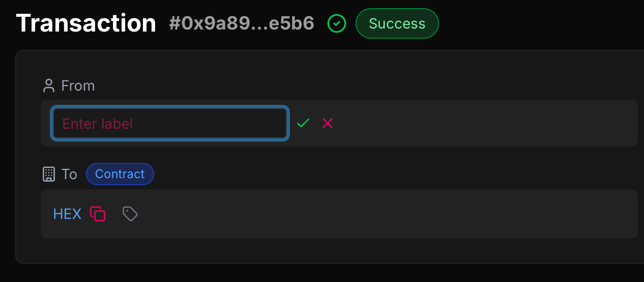This screenshot has height=282, width=644.
Task: Copy the HEX contract address
Action: tap(98, 214)
